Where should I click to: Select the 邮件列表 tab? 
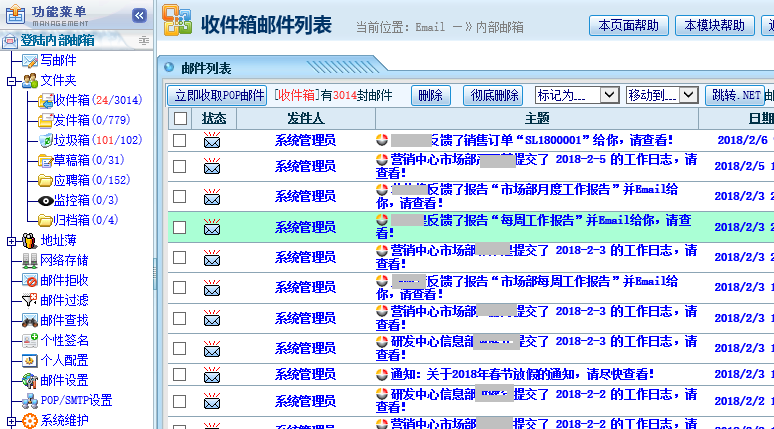pos(206,68)
